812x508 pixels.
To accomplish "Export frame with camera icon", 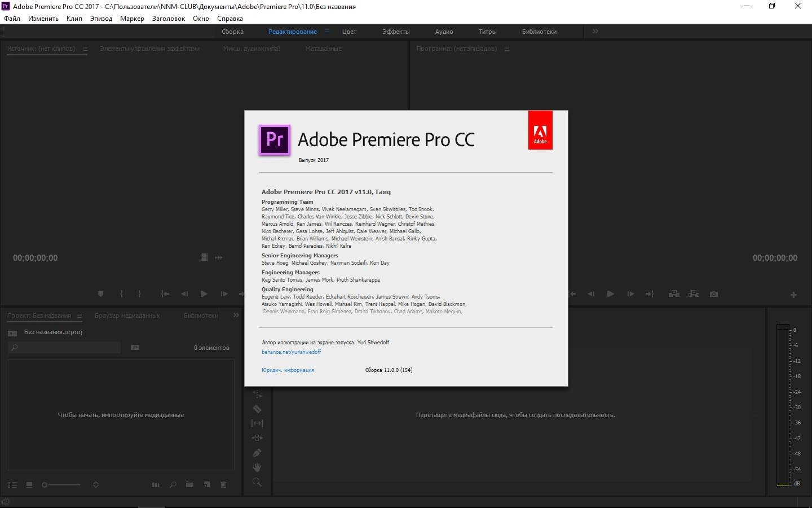I will click(x=714, y=294).
